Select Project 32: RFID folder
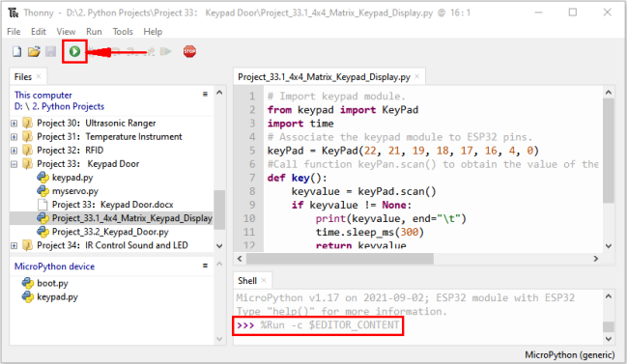This screenshot has width=628, height=364. pyautogui.click(x=71, y=151)
